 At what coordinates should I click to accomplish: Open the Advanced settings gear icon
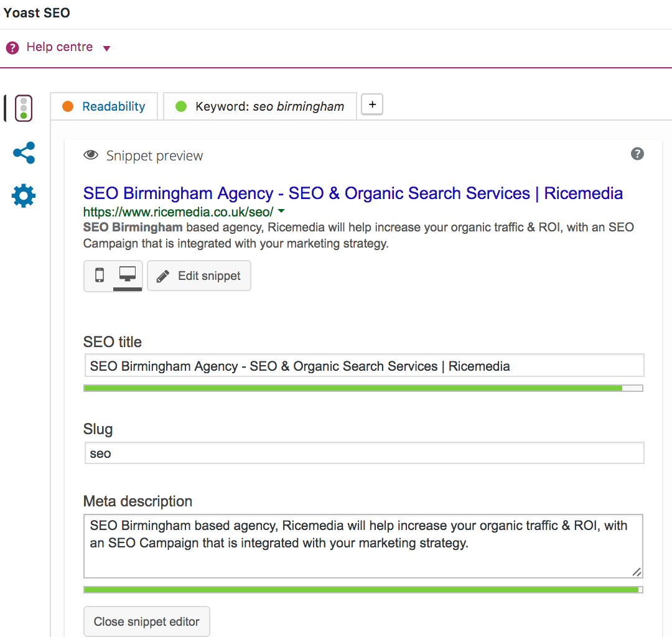24,196
